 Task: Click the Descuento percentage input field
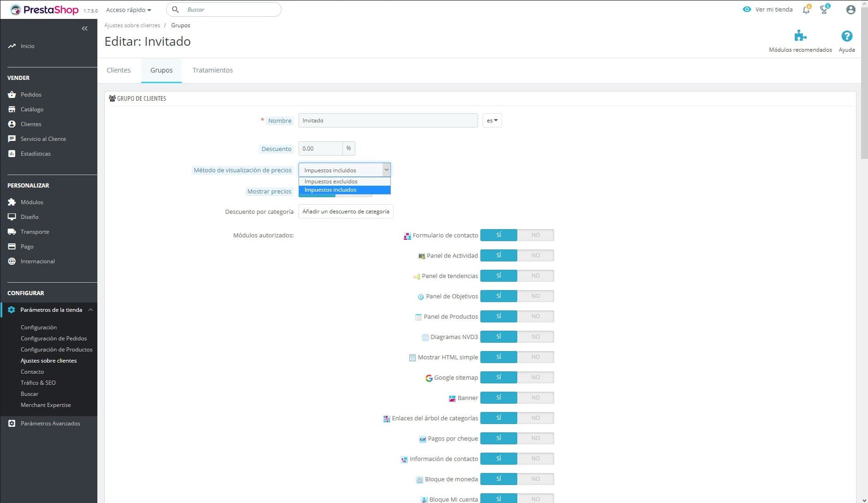(320, 149)
